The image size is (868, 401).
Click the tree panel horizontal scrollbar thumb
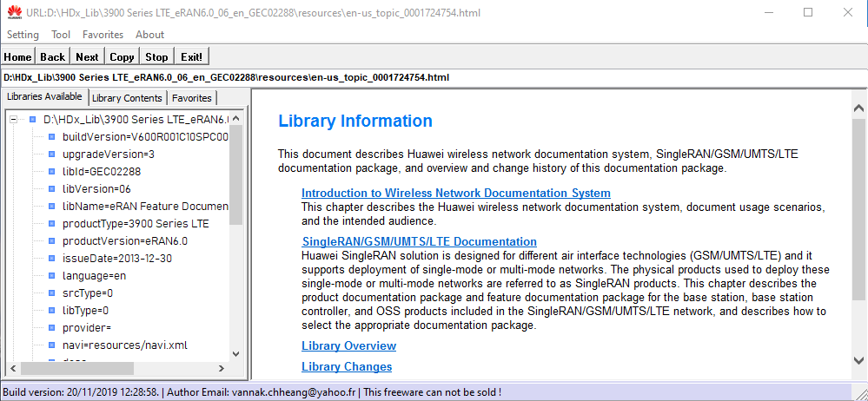click(x=77, y=368)
